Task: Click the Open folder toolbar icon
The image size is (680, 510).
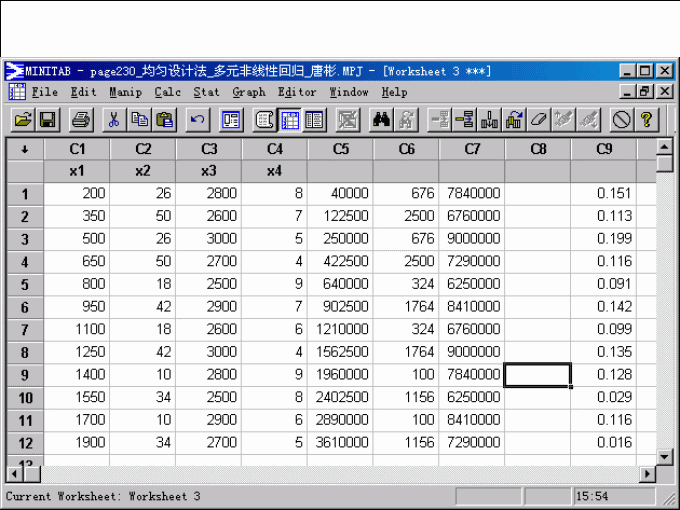Action: pos(22,120)
